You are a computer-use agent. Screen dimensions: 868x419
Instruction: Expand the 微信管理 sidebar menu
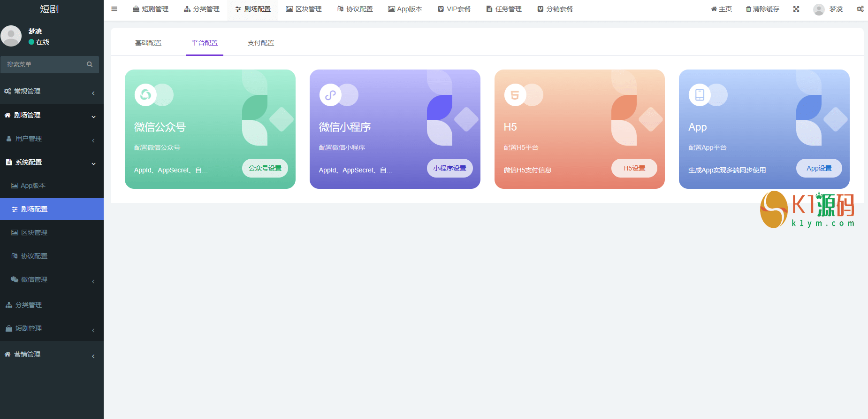click(52, 279)
